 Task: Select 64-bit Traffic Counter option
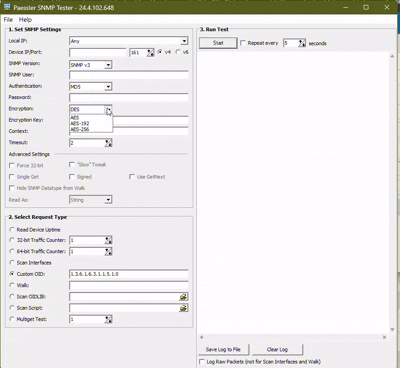12,251
